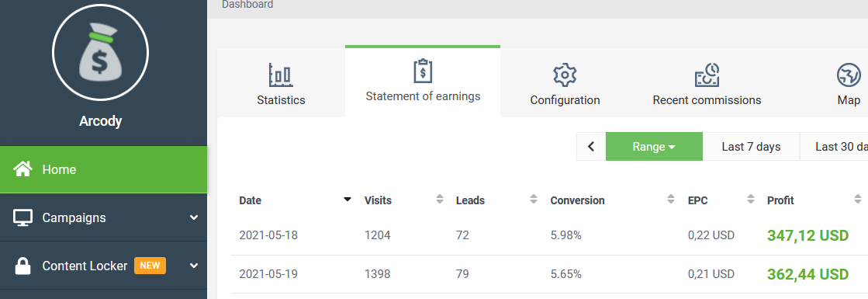868x299 pixels.
Task: Click the date 2021-05-19
Action: 268,274
